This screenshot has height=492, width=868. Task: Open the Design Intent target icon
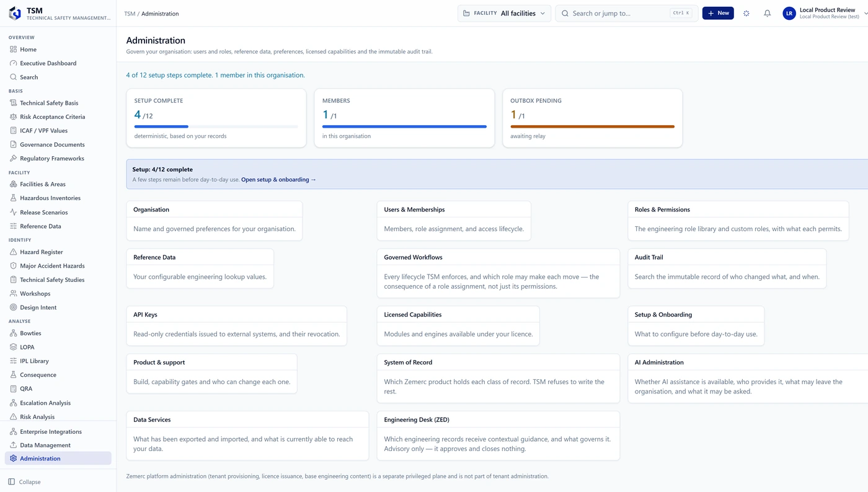[x=13, y=307]
